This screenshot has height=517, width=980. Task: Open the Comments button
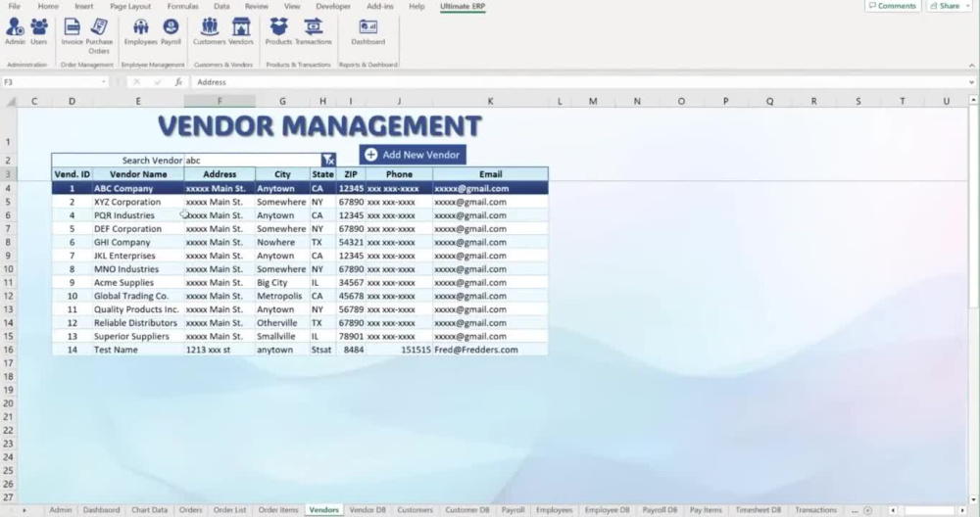[892, 6]
